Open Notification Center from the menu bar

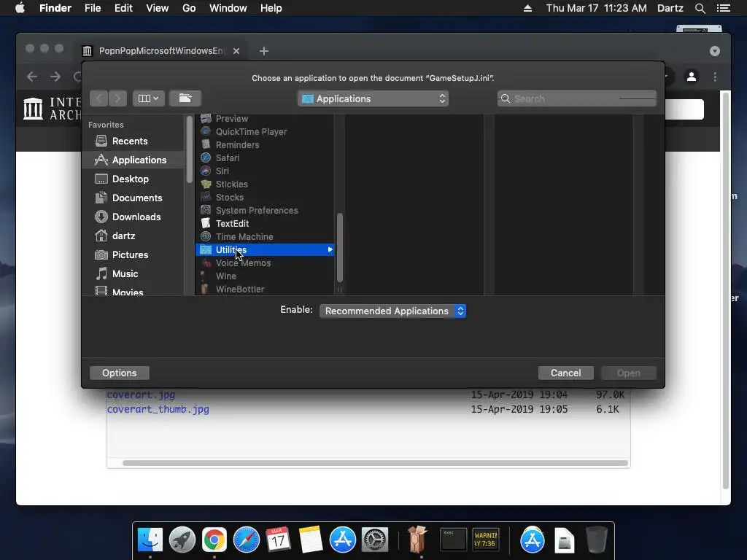(x=723, y=8)
